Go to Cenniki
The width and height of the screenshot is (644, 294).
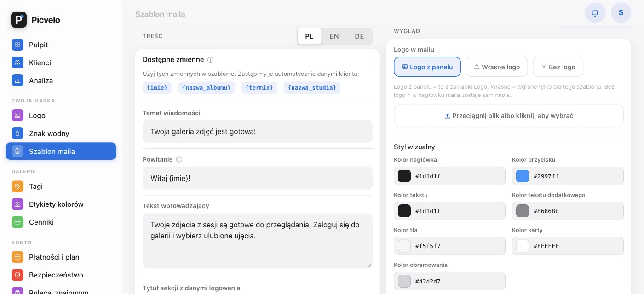click(x=61, y=222)
